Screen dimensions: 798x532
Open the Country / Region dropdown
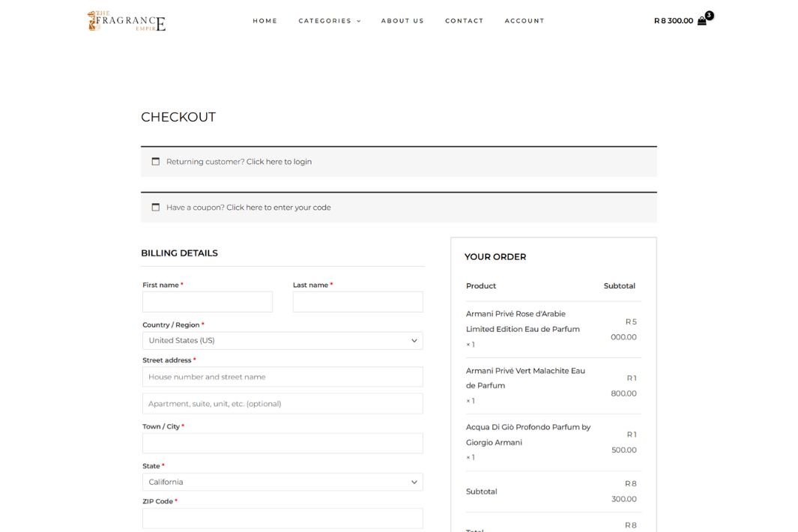coord(282,341)
